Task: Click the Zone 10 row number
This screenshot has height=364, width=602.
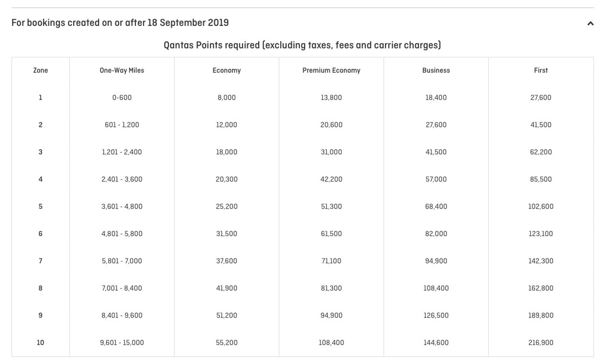Action: point(40,343)
